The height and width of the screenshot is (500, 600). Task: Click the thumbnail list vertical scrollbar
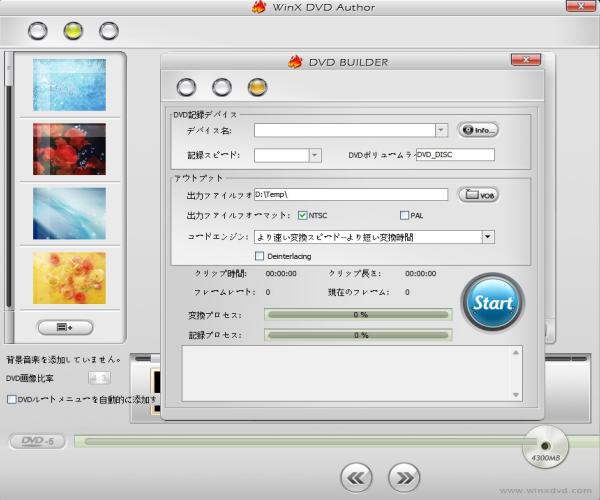pos(9,197)
